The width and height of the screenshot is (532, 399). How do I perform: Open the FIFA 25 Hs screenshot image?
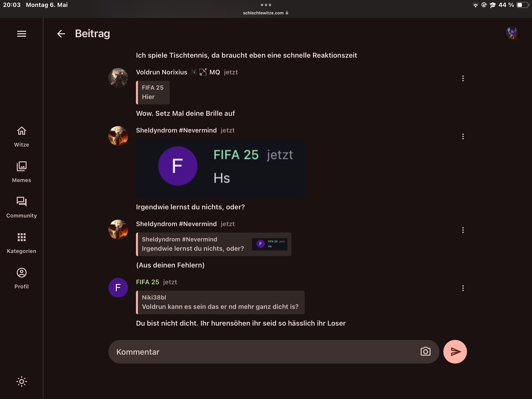pos(221,168)
